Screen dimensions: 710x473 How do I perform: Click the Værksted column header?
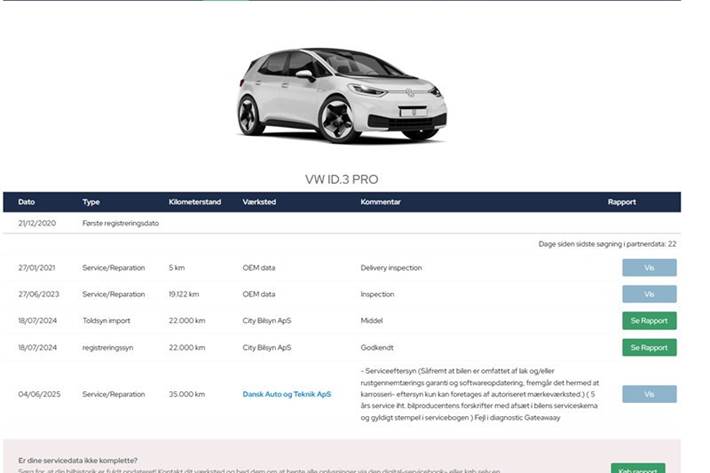[x=259, y=202]
